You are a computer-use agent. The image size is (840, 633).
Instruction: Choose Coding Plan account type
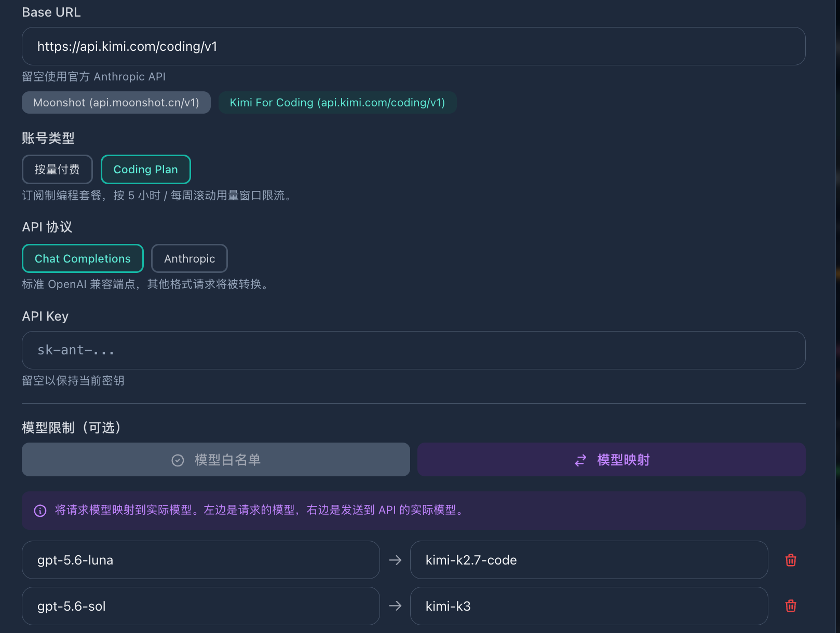(146, 169)
